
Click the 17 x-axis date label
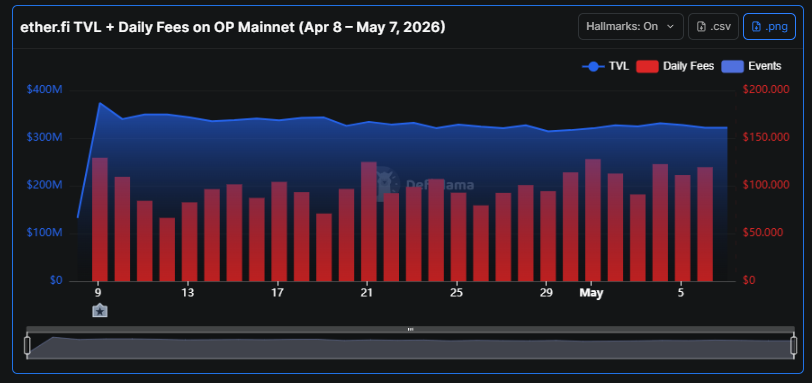click(x=277, y=292)
